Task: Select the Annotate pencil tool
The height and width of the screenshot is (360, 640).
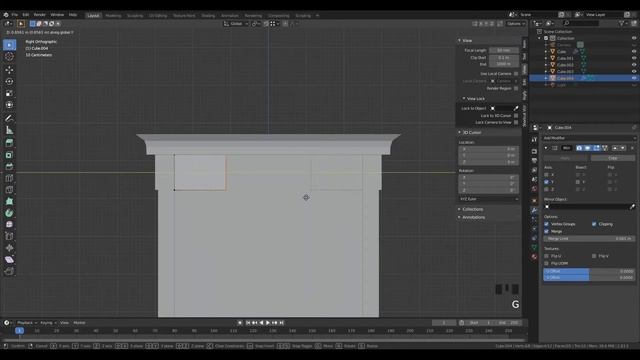Action: coord(9,118)
